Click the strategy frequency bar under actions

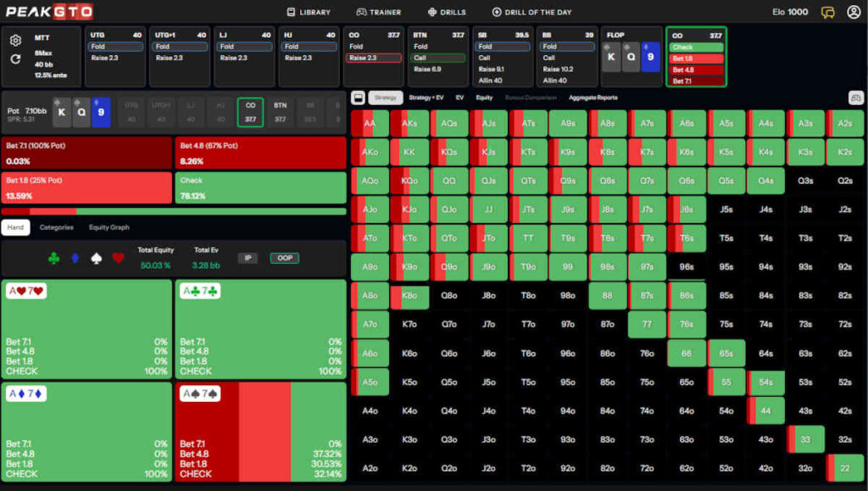tap(174, 211)
